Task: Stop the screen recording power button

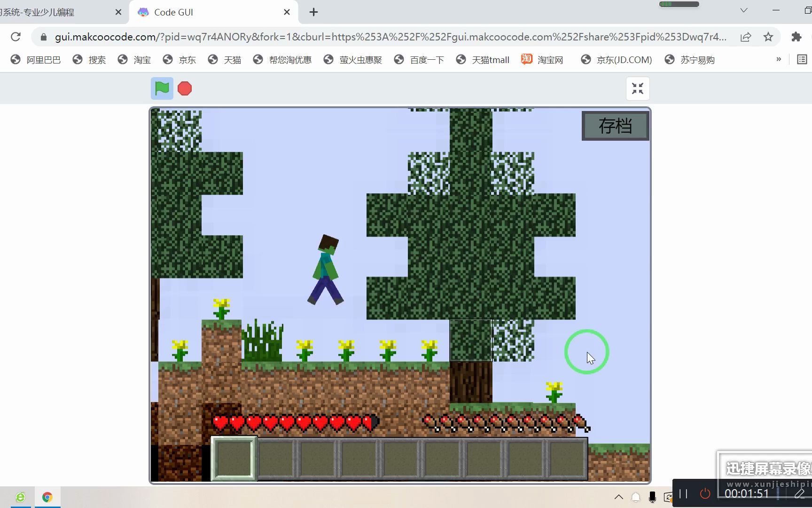Action: pos(705,493)
